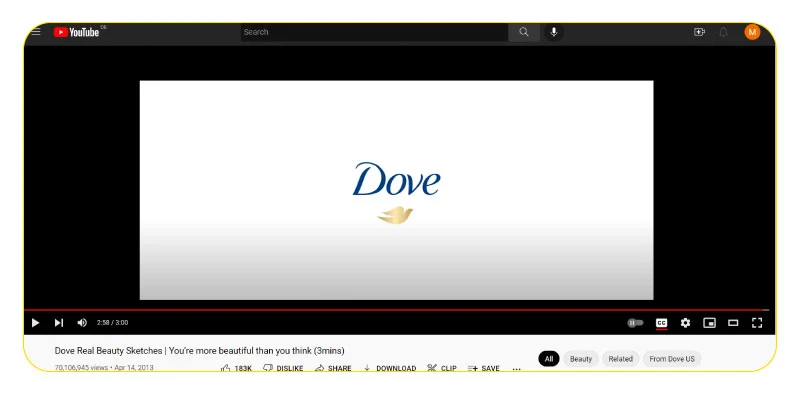
Task: Mute the video volume
Action: click(x=82, y=322)
